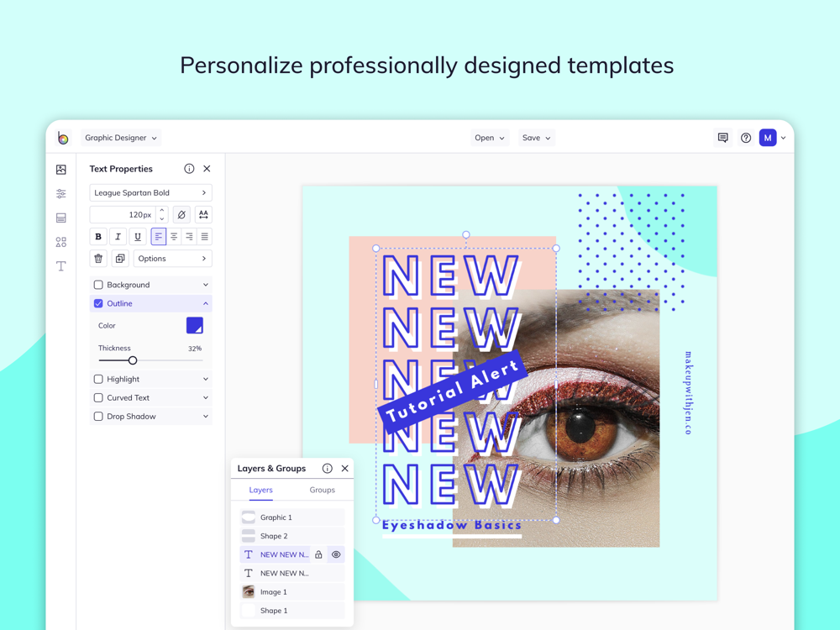Screen dimensions: 840x630
Task: Click the makeupwithjen.co vertical text
Action: (688, 392)
